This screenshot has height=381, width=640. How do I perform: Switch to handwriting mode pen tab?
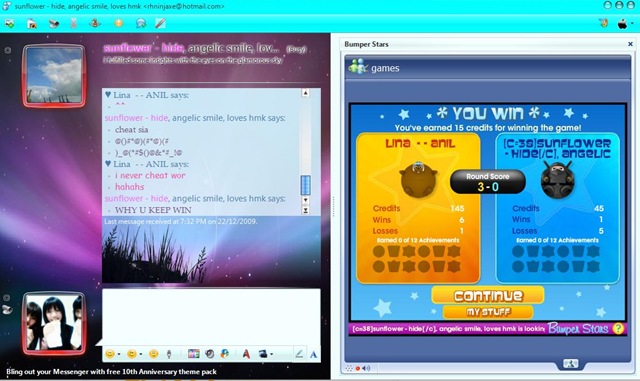[299, 354]
